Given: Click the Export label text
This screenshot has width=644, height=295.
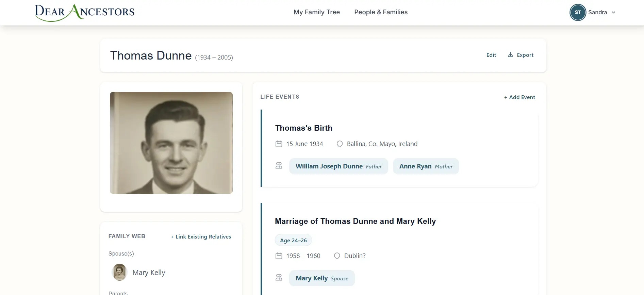Looking at the screenshot, I should click(x=525, y=55).
